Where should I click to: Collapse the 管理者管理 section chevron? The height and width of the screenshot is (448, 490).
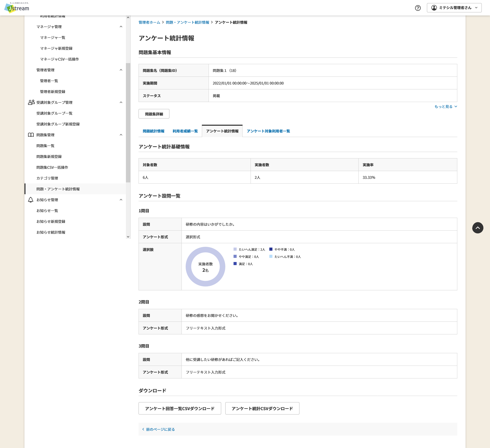tap(121, 70)
